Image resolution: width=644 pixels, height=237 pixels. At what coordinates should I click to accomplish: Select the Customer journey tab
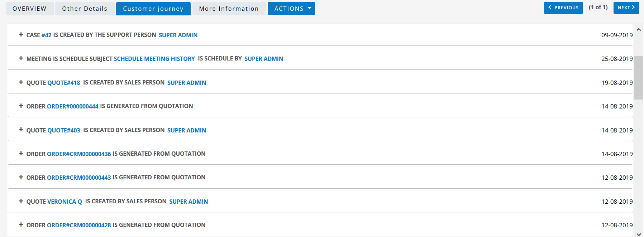pyautogui.click(x=153, y=9)
